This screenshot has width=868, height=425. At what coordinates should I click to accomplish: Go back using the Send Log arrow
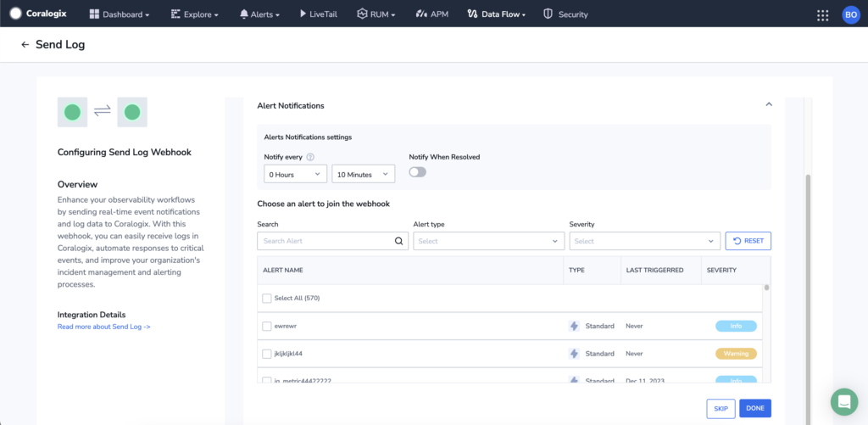click(x=25, y=45)
